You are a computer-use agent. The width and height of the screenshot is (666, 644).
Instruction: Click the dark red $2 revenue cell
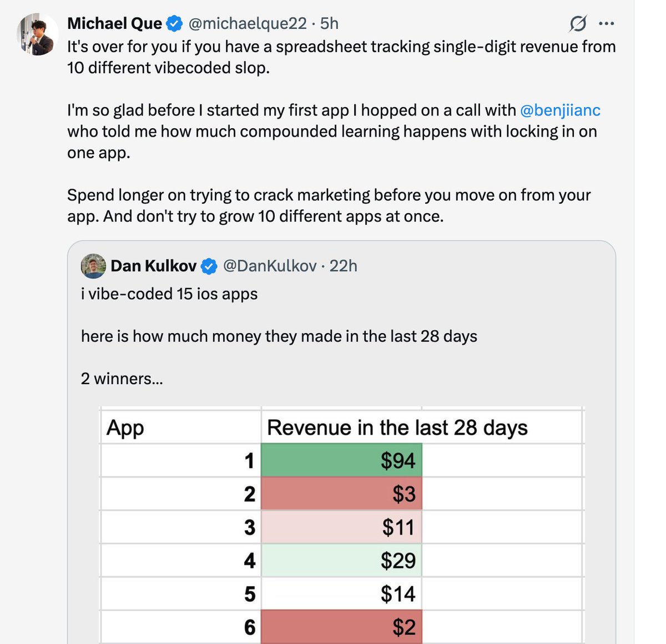(341, 627)
